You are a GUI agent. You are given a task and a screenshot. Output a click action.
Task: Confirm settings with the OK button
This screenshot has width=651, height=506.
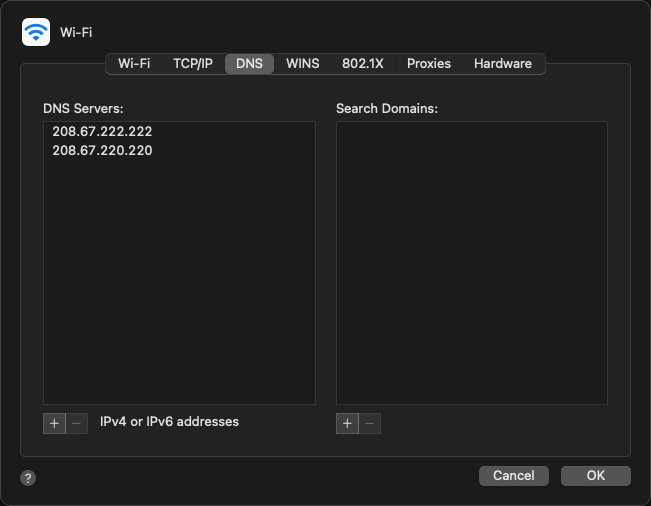pyautogui.click(x=595, y=476)
